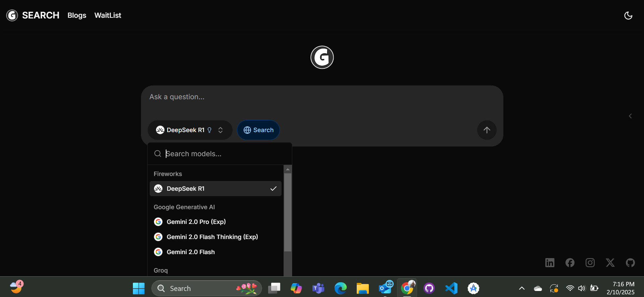Open the LinkedIn social link

pyautogui.click(x=550, y=262)
